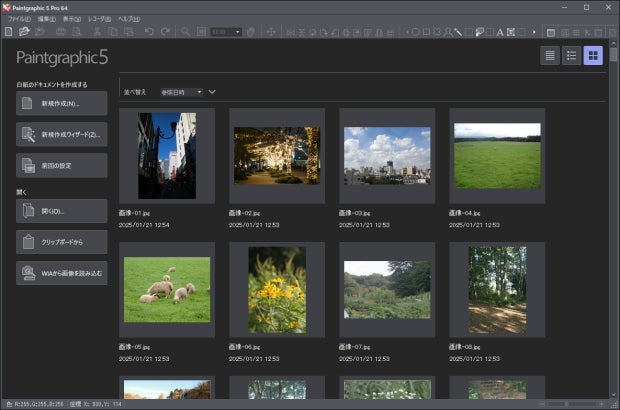Select the move tool crosshair icon
Screen dimensions: 620x410
269,32
